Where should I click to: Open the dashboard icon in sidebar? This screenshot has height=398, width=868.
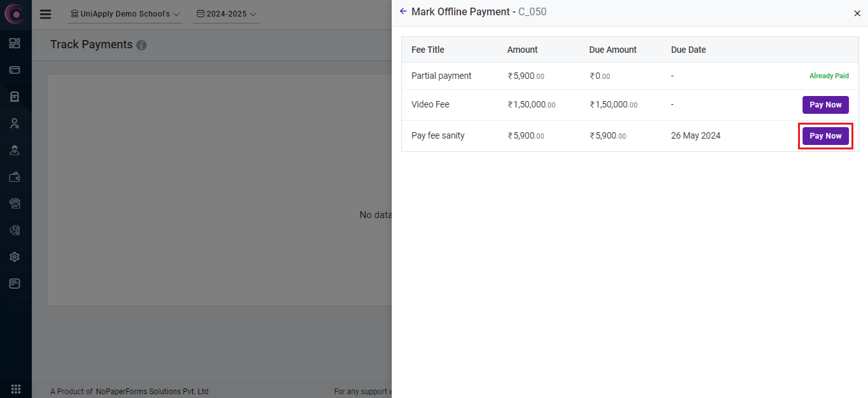pyautogui.click(x=15, y=43)
